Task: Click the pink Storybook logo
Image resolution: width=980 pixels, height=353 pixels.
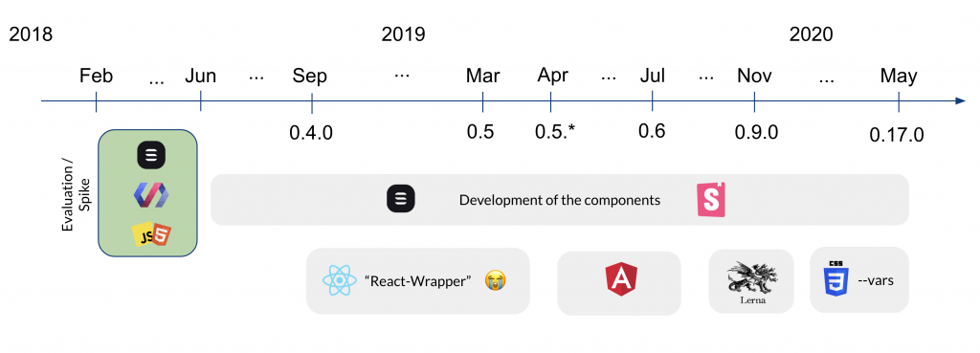Action: click(711, 199)
